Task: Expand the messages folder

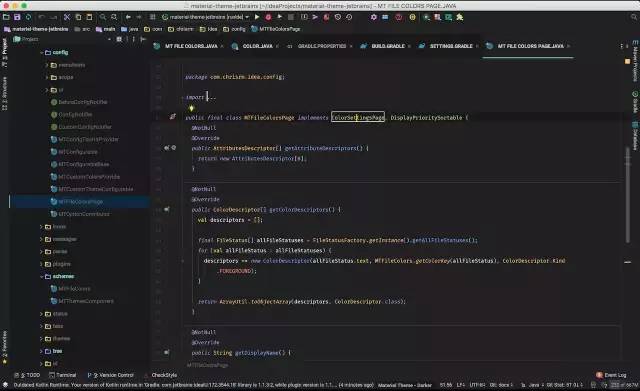Action: [42, 239]
